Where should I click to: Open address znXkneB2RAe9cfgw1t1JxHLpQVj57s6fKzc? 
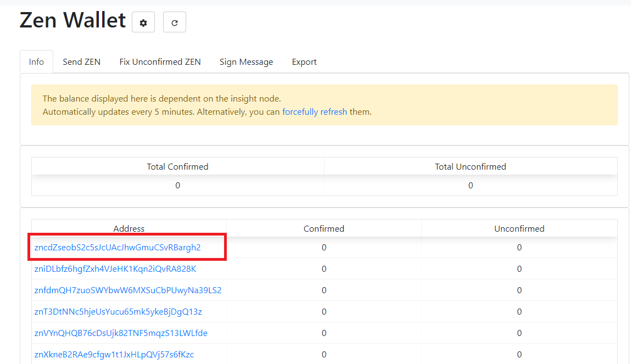click(114, 354)
